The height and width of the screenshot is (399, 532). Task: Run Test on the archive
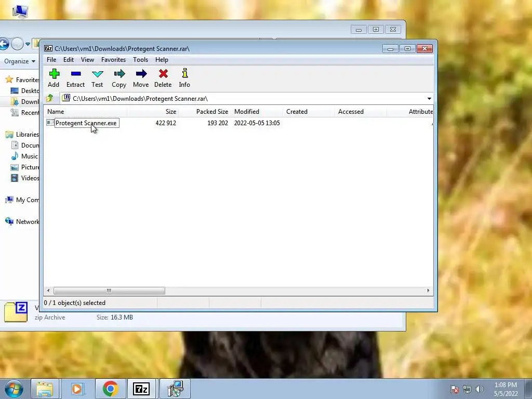pyautogui.click(x=97, y=78)
